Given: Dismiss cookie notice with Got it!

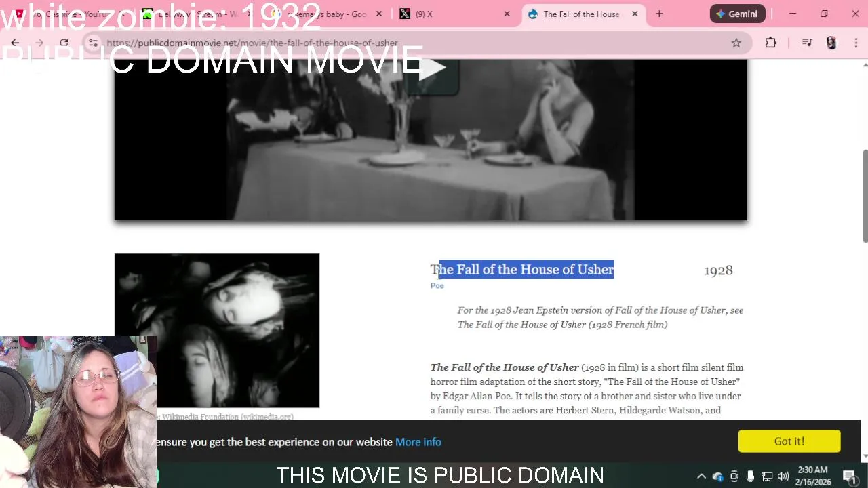Looking at the screenshot, I should click(789, 441).
